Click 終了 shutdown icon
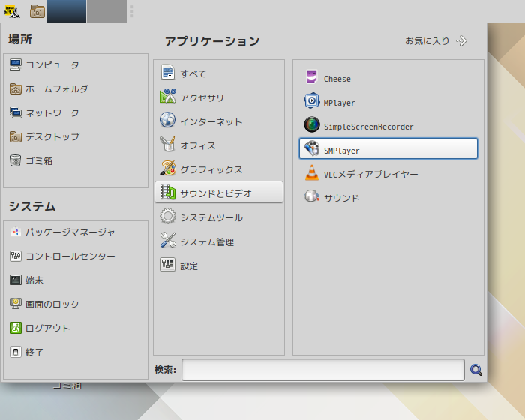 click(x=16, y=352)
